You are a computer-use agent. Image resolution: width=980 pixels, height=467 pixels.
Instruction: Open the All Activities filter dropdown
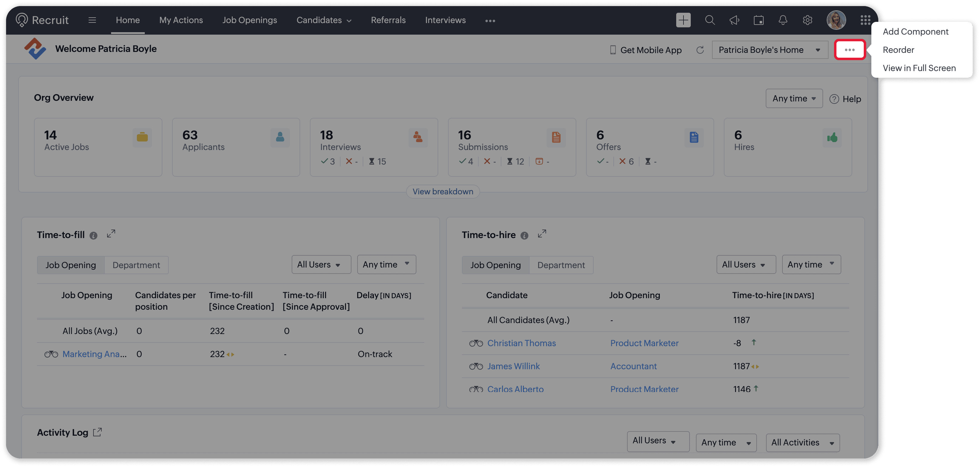click(x=802, y=442)
